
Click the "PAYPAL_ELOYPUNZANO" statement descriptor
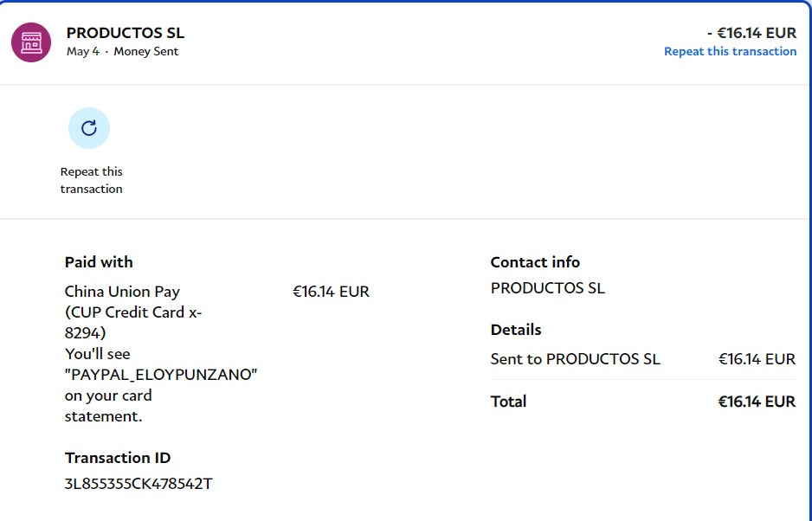[161, 375]
